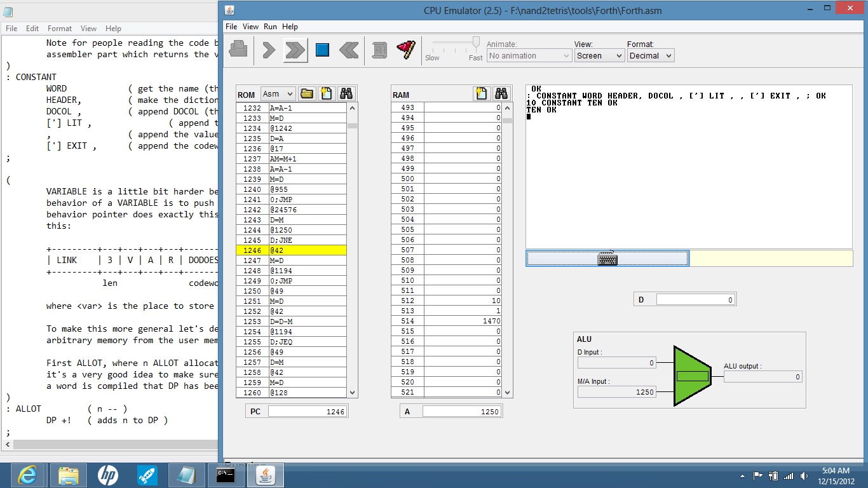
Task: Click the PC value field
Action: click(307, 412)
